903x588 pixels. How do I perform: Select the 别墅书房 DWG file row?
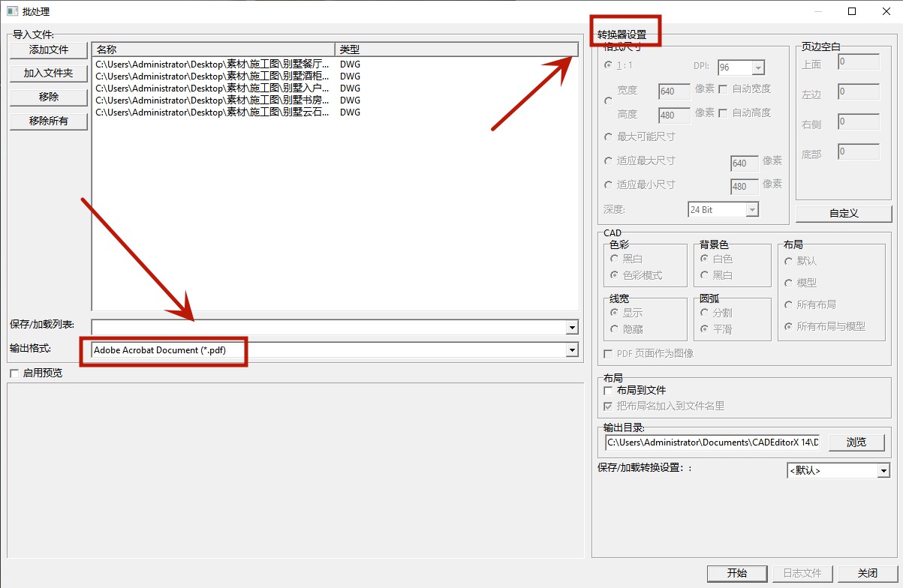335,100
